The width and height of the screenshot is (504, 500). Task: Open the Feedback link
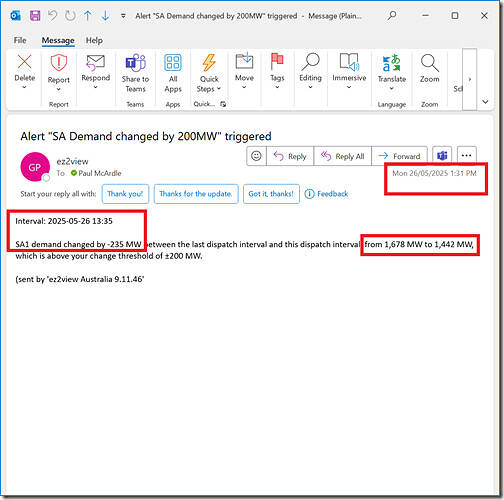click(x=327, y=194)
